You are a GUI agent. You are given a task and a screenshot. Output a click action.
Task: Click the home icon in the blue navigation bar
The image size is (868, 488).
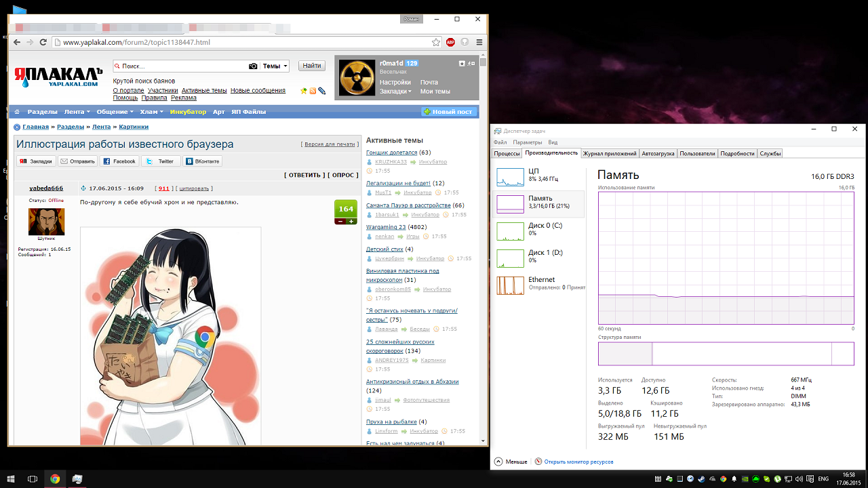pos(18,112)
